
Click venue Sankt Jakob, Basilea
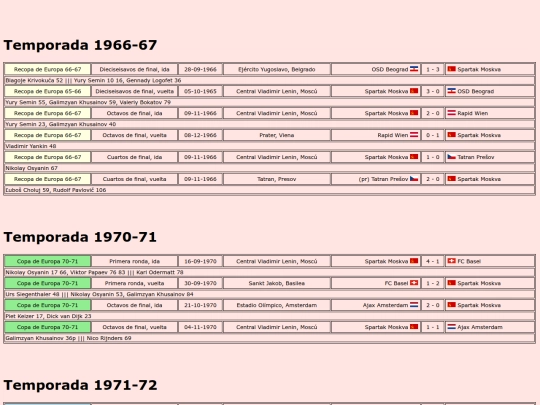277,283
